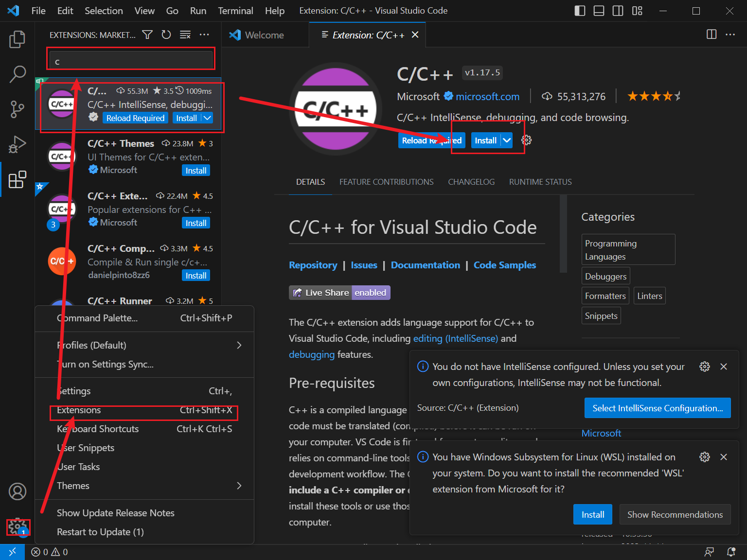
Task: Show errors and warnings in status bar
Action: tap(50, 552)
